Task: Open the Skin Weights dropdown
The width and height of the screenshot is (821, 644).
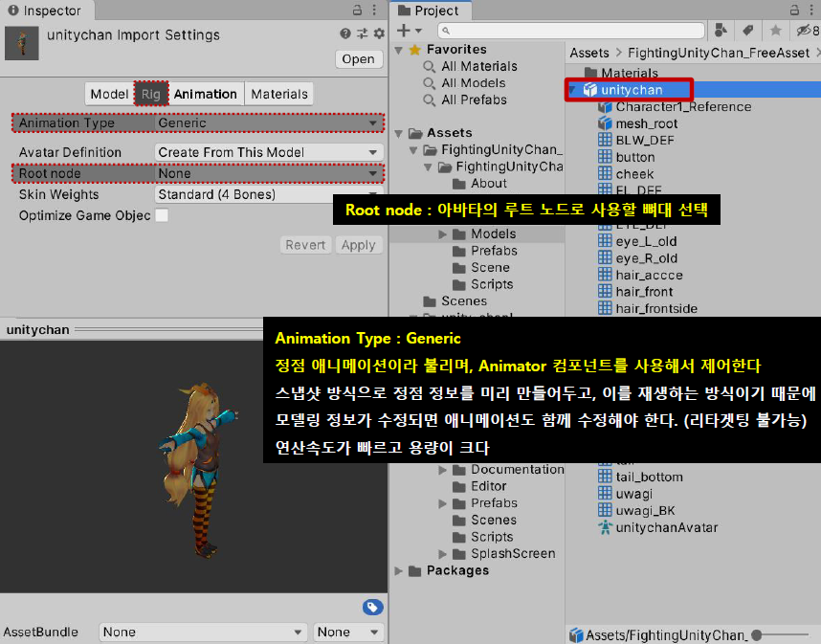Action: point(269,194)
